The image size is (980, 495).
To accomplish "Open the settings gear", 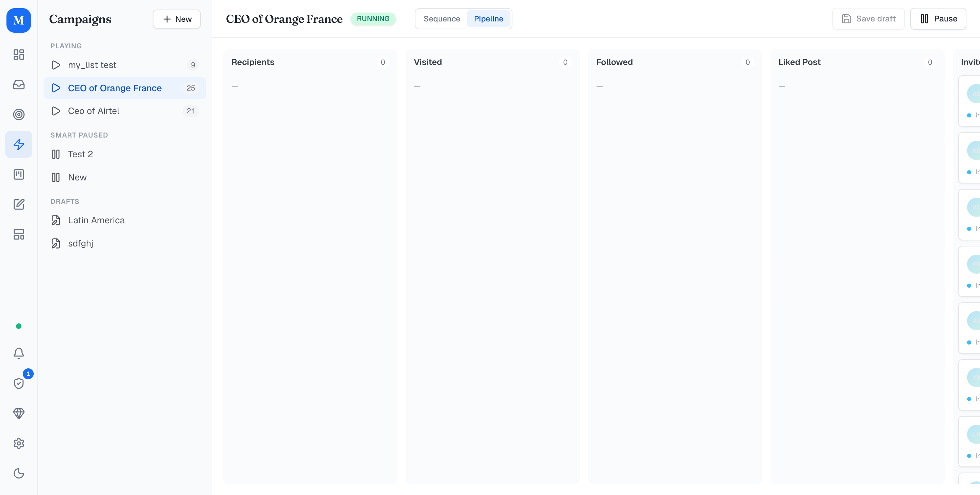I will pos(19,443).
